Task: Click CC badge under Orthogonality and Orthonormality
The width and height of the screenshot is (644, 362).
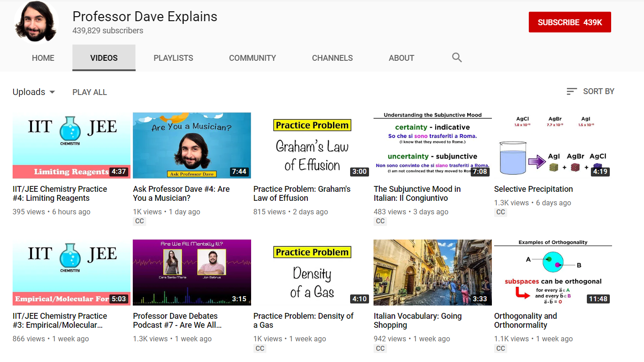Action: [500, 348]
